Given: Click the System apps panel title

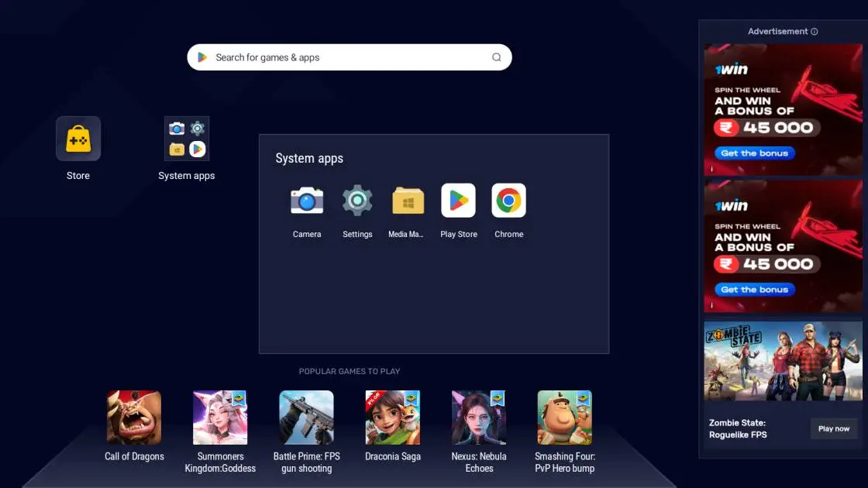Looking at the screenshot, I should (309, 158).
